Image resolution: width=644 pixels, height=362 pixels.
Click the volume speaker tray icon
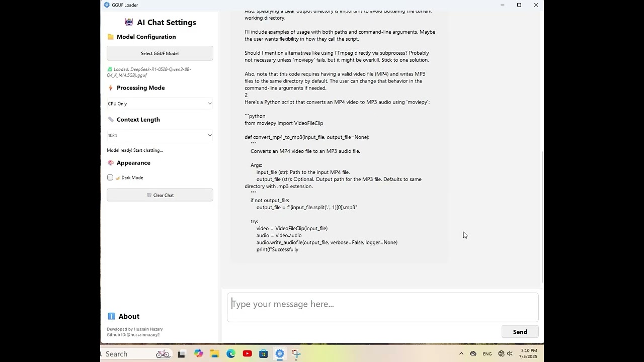click(510, 354)
